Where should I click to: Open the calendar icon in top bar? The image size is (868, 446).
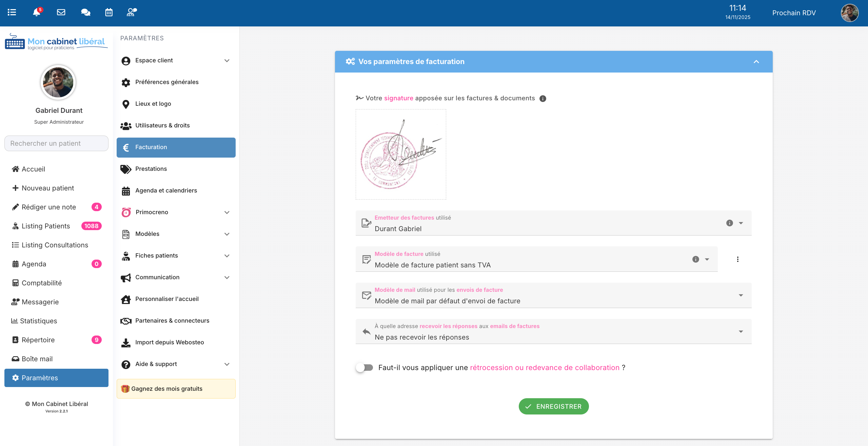(109, 13)
